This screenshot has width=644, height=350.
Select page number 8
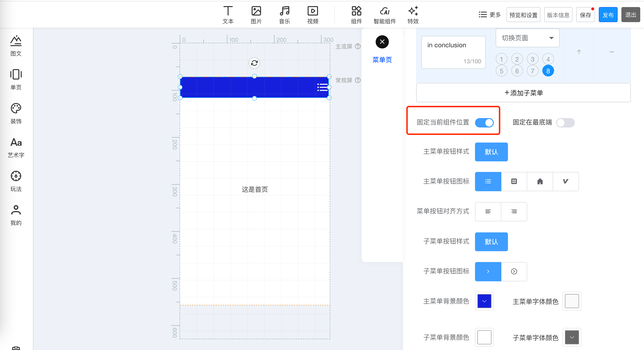point(548,71)
